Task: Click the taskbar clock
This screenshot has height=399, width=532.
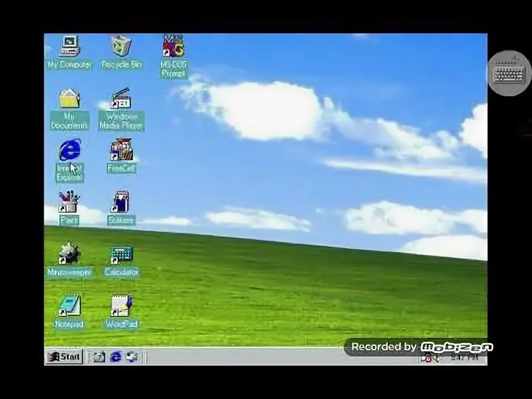Action: point(464,357)
